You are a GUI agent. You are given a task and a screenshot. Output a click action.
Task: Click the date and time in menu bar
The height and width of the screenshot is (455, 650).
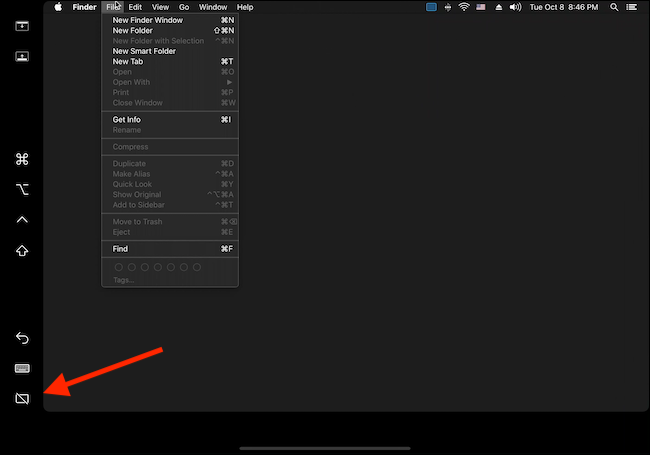pos(564,7)
